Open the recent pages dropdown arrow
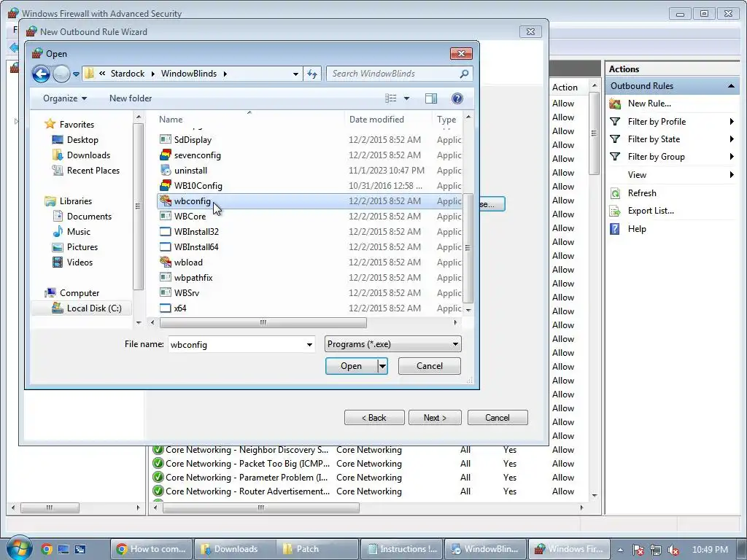 [76, 74]
